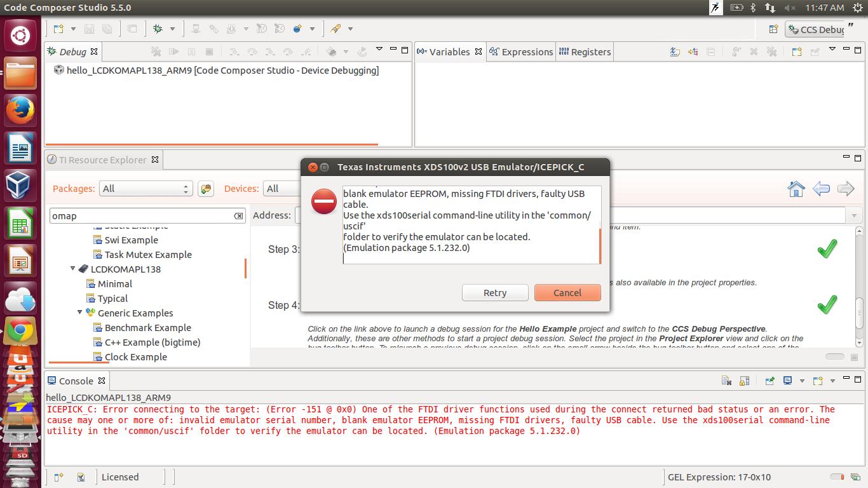Click Cancel in the emulator error dialog
This screenshot has height=488, width=868.
pos(567,293)
